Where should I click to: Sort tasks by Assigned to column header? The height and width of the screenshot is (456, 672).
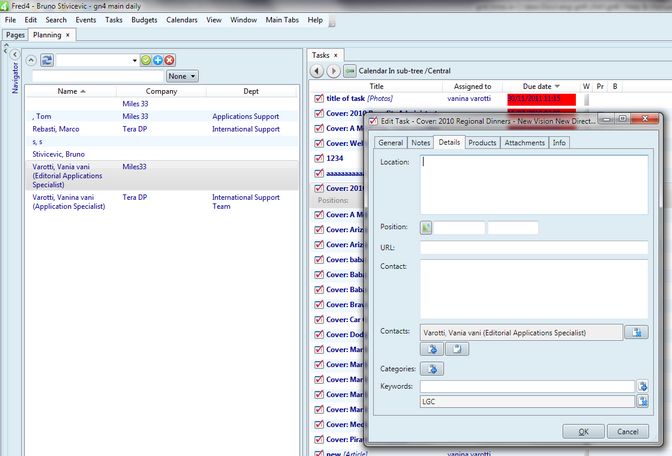point(472,87)
